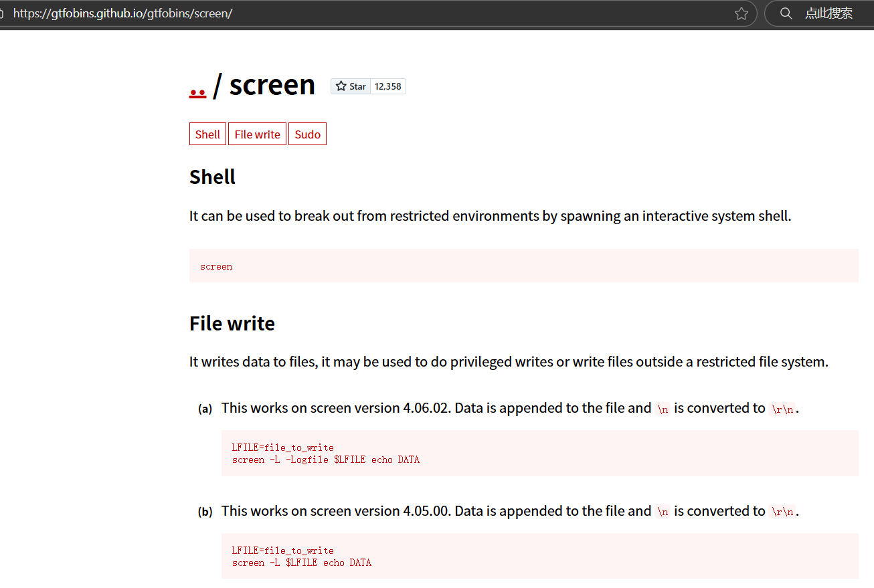Click 'screen -L -Logfile $LFILE echo DATA' line
Viewport: 874px width, 588px height.
click(x=326, y=460)
